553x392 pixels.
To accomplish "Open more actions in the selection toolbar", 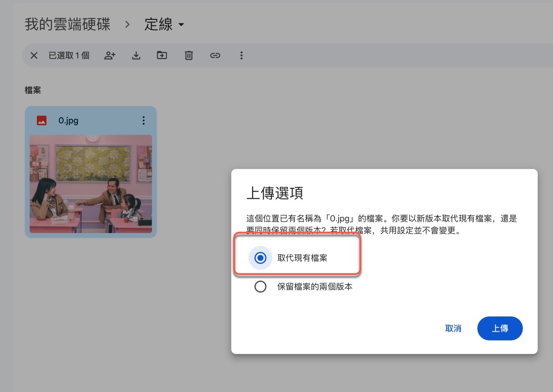I will click(241, 56).
